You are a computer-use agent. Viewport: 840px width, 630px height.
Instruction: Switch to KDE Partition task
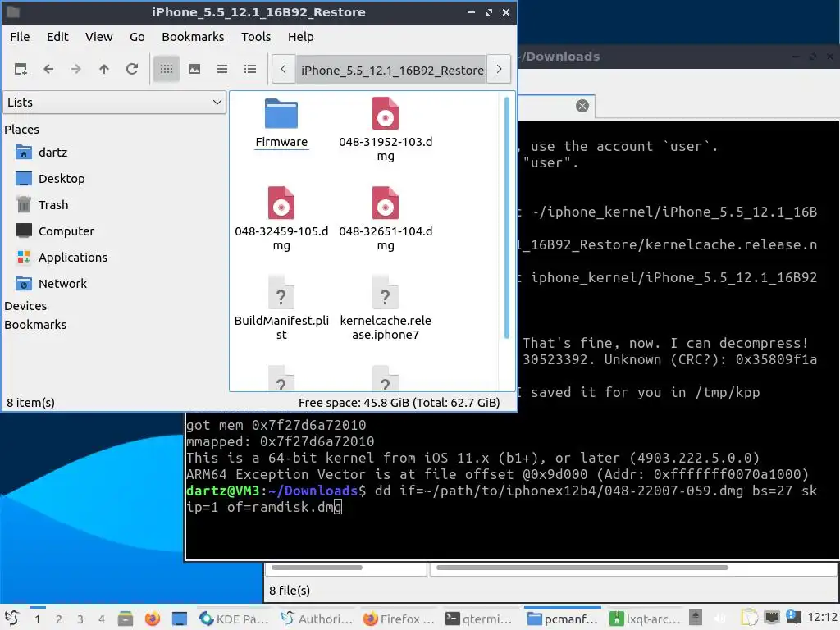234,619
